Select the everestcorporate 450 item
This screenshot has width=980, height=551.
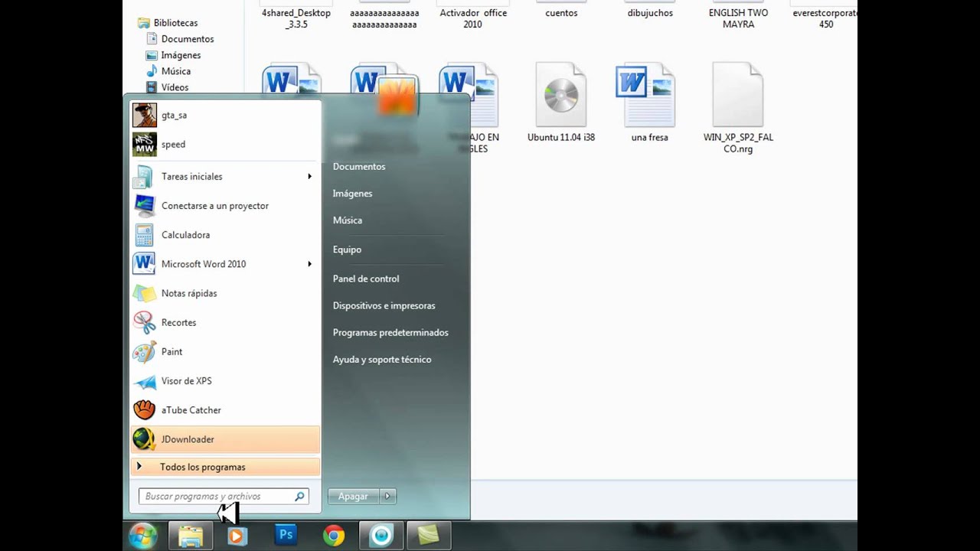(825, 18)
